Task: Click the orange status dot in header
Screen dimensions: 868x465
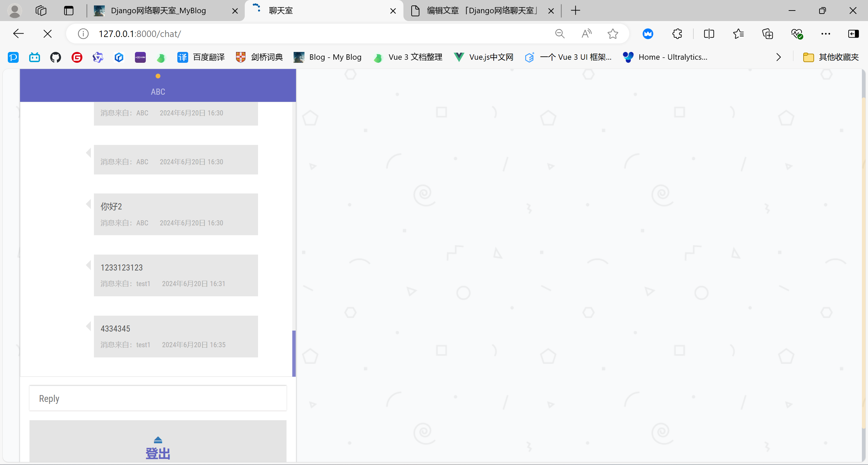Action: click(x=158, y=76)
